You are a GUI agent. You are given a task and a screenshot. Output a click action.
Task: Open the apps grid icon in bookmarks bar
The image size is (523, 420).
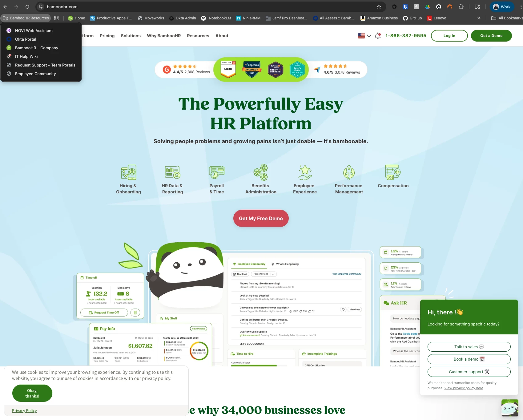coord(56,18)
